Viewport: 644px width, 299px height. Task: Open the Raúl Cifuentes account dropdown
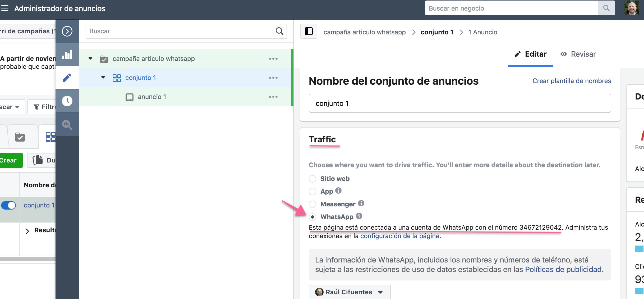point(349,292)
